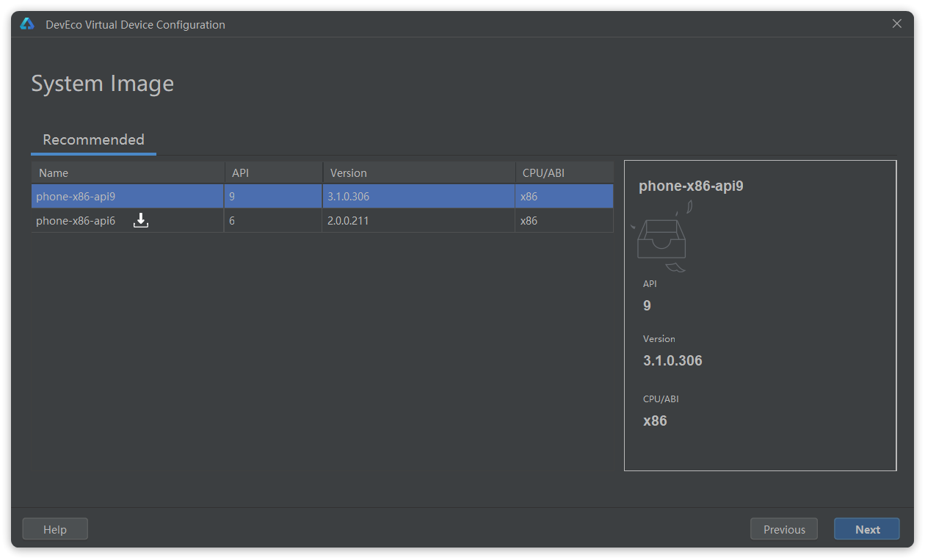
Task: Click version cell 3.1.0.306 in the table
Action: (x=348, y=197)
